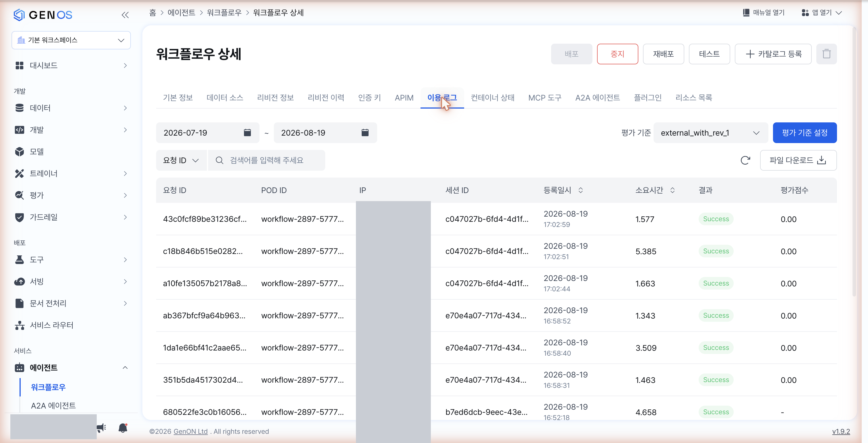Click the 파일 다운로드 button
The width and height of the screenshot is (868, 443).
(x=798, y=160)
